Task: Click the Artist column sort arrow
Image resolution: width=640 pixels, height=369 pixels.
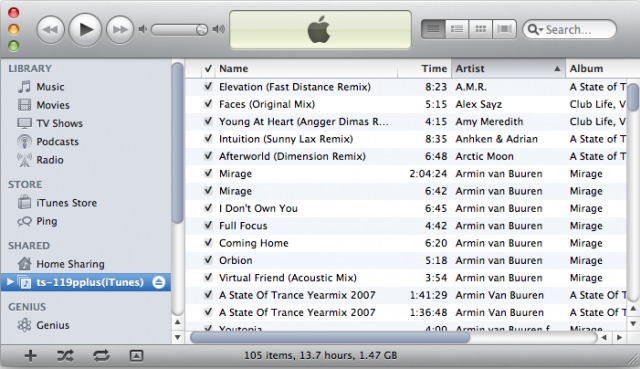Action: tap(557, 69)
